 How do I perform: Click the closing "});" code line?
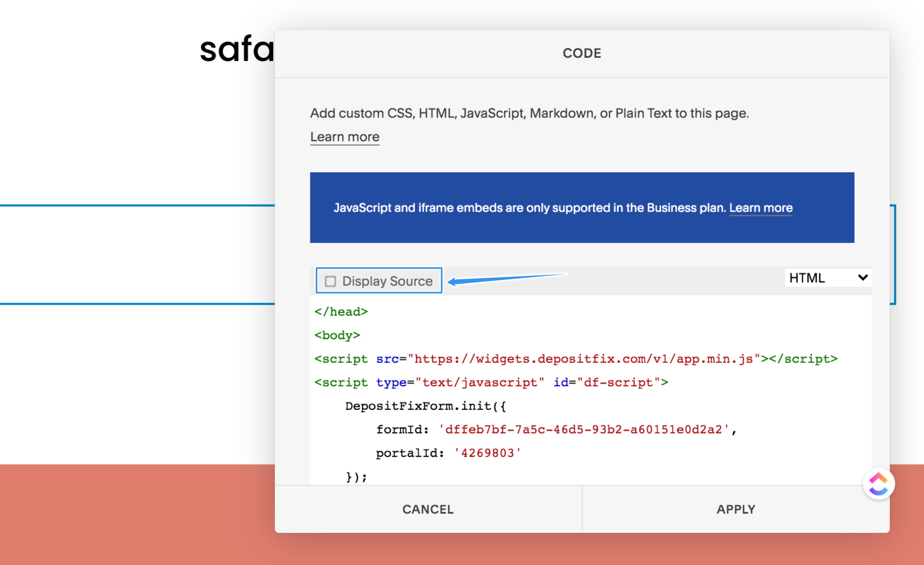click(x=356, y=477)
